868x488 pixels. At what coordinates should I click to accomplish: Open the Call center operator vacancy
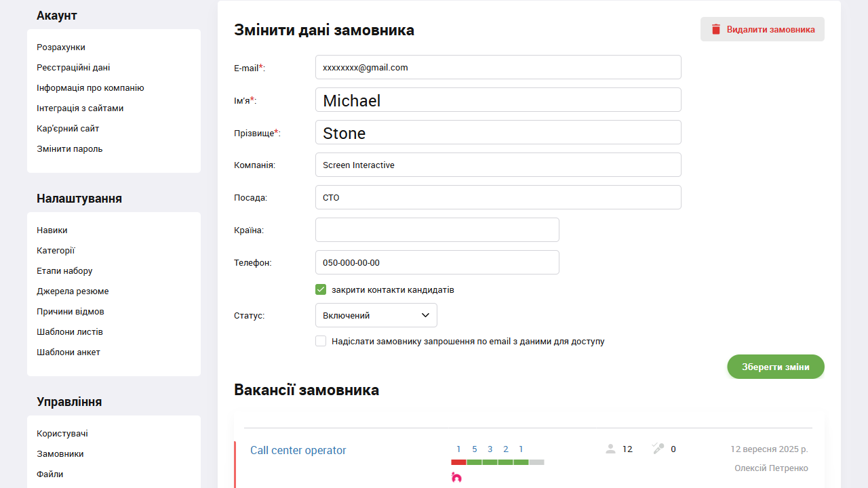[298, 450]
